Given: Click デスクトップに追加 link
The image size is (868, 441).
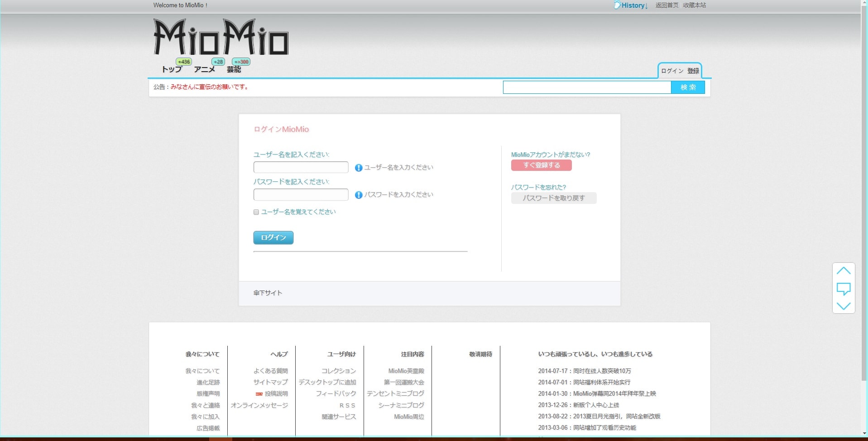Looking at the screenshot, I should [327, 383].
